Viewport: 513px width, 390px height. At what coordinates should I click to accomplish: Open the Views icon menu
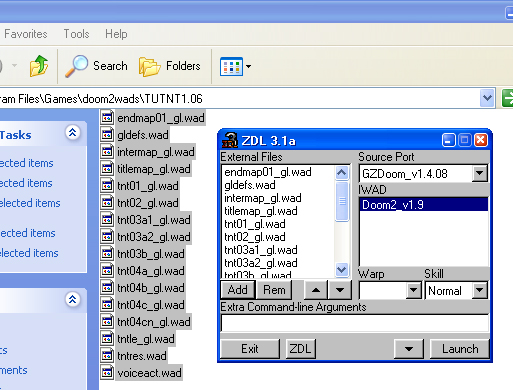235,66
